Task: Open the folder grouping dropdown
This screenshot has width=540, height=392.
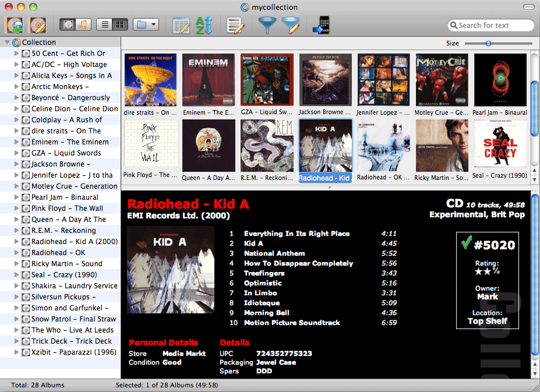Action: [x=146, y=25]
